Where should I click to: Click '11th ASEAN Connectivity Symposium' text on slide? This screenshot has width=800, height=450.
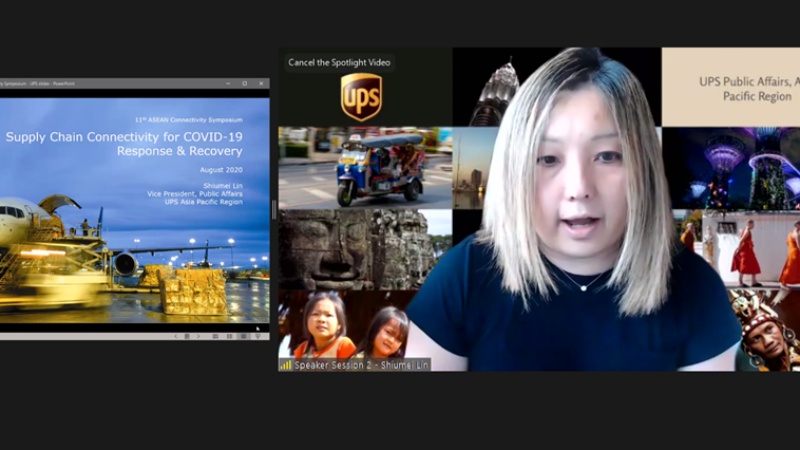pyautogui.click(x=189, y=120)
